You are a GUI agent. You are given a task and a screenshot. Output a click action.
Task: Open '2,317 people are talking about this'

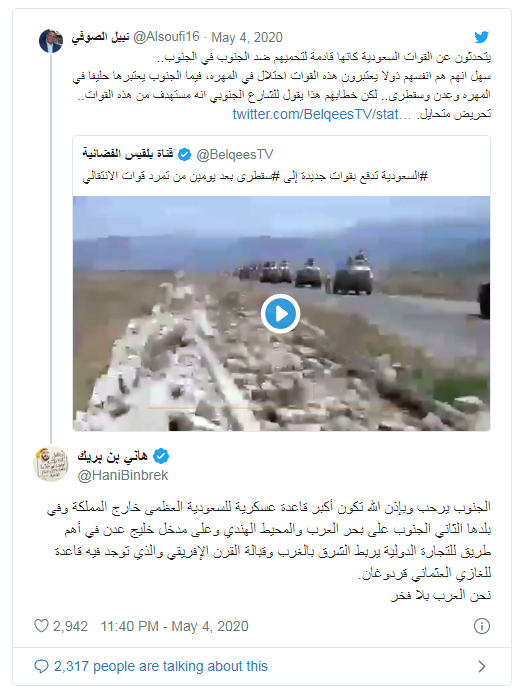click(161, 666)
